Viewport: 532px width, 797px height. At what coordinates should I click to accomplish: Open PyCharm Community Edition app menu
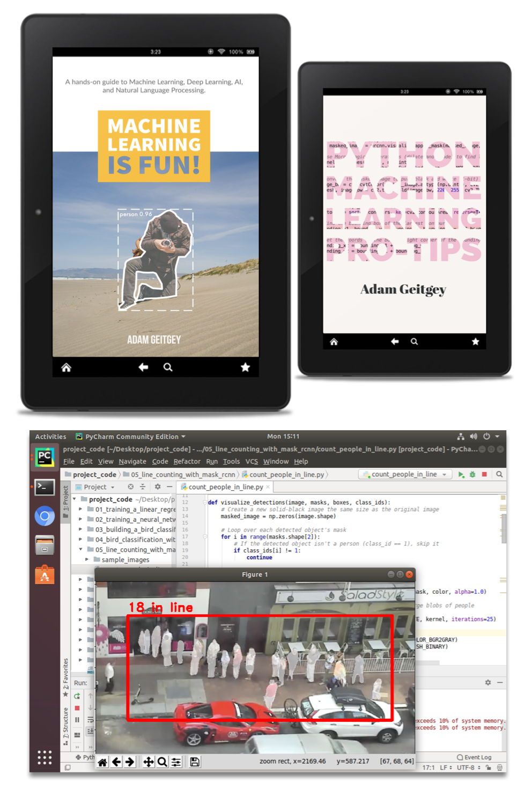click(131, 437)
